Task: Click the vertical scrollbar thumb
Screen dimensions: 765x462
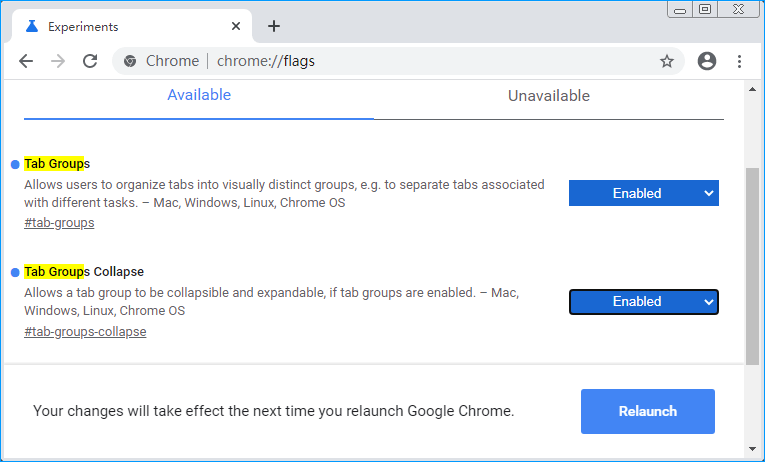Action: pos(752,266)
